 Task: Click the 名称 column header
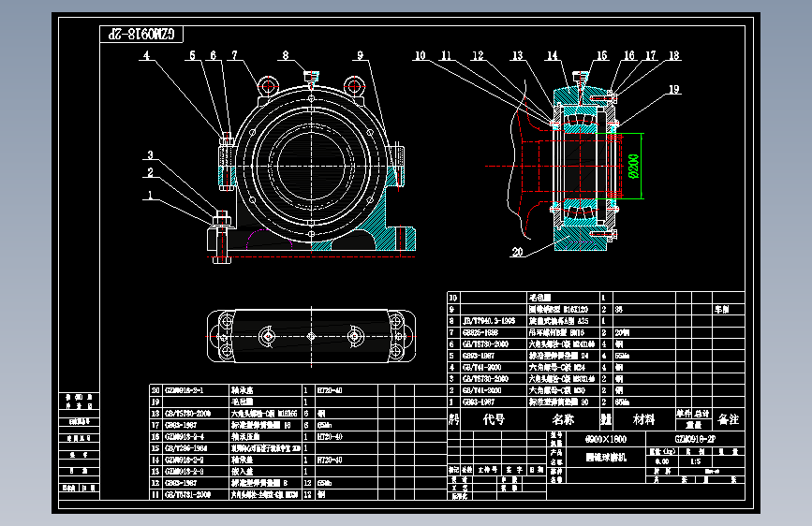[563, 418]
